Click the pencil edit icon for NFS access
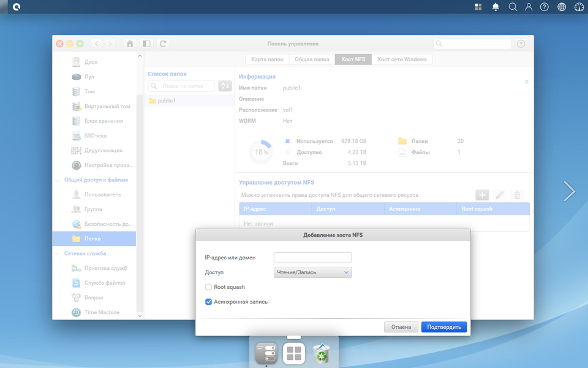588x368 pixels. 500,195
